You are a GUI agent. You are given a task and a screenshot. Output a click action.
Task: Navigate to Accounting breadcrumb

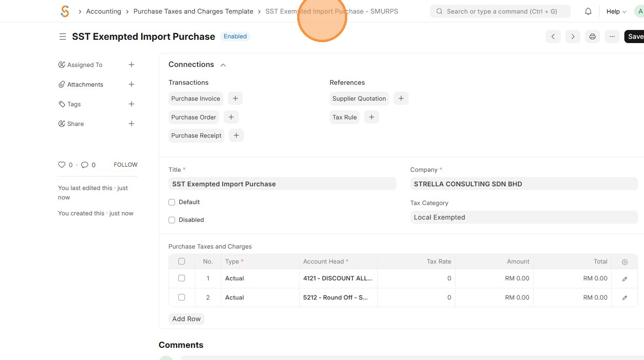pos(103,11)
